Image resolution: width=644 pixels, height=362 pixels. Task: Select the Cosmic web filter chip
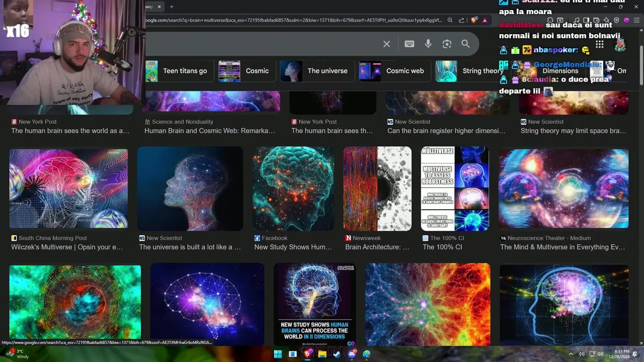pos(394,71)
